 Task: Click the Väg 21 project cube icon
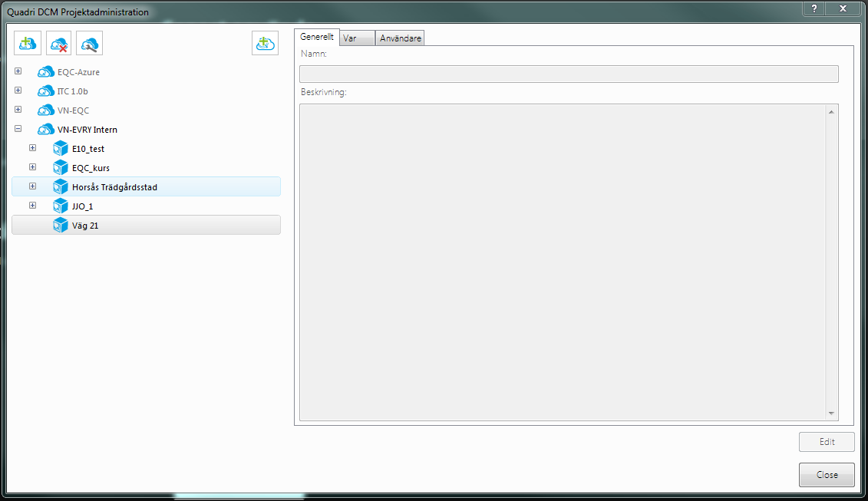point(61,226)
